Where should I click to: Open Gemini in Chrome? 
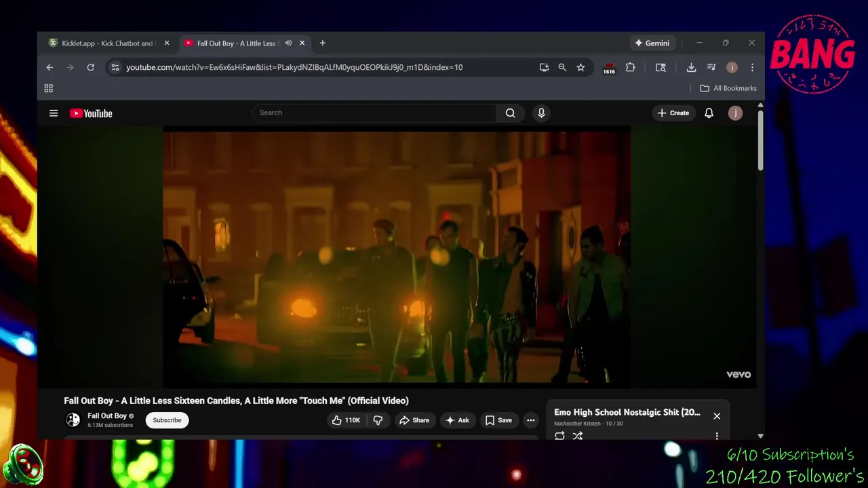coord(652,43)
